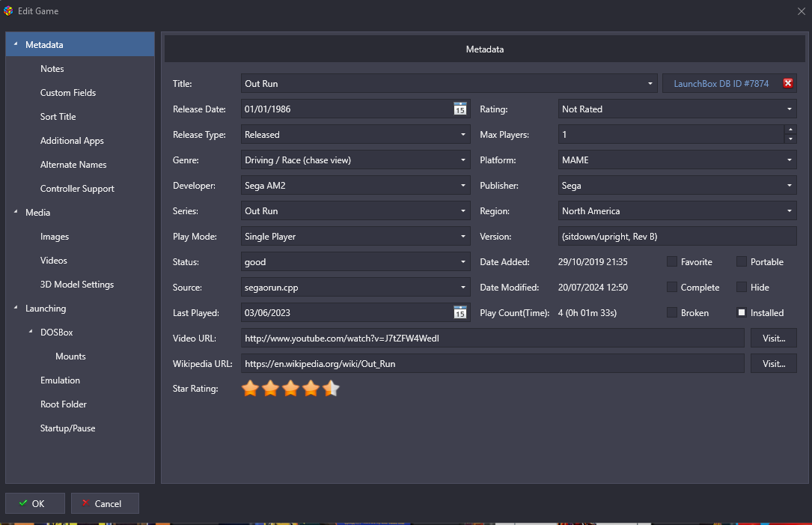Select Custom Fields in the sidebar
Image resolution: width=812 pixels, height=525 pixels.
tap(68, 93)
